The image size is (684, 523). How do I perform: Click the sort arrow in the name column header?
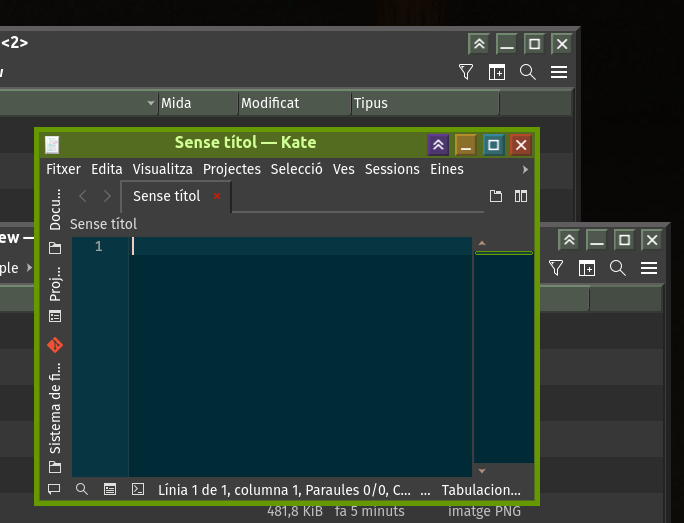(151, 103)
